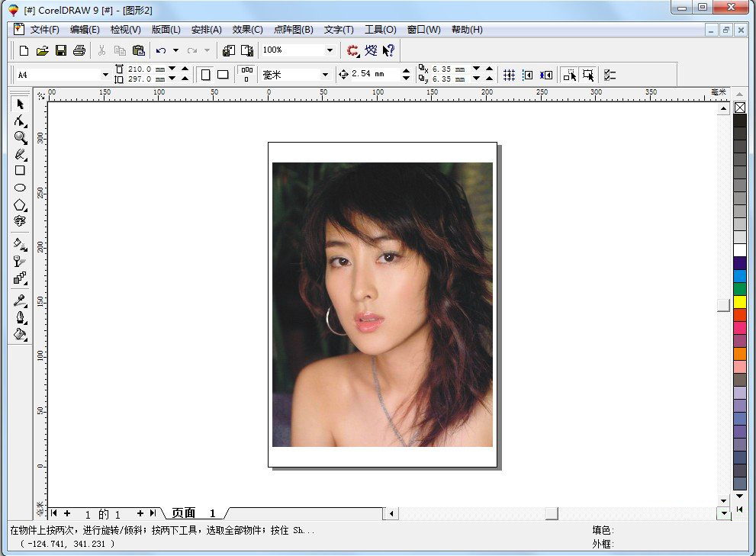Select the Polygon tool

click(20, 204)
